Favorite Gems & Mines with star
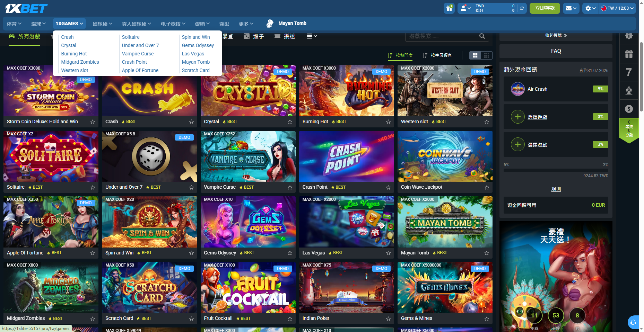 point(487,318)
